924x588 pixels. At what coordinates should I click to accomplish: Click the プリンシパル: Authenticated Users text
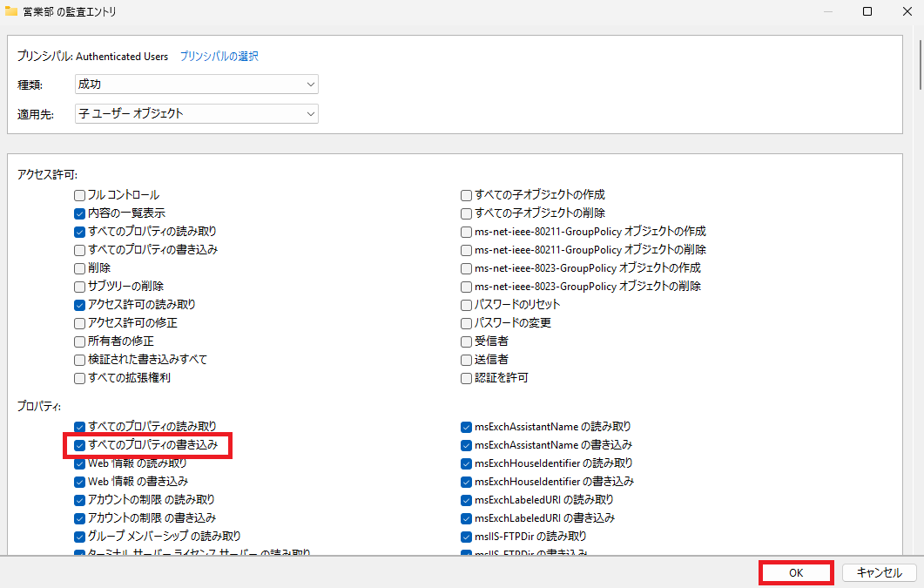pyautogui.click(x=92, y=57)
